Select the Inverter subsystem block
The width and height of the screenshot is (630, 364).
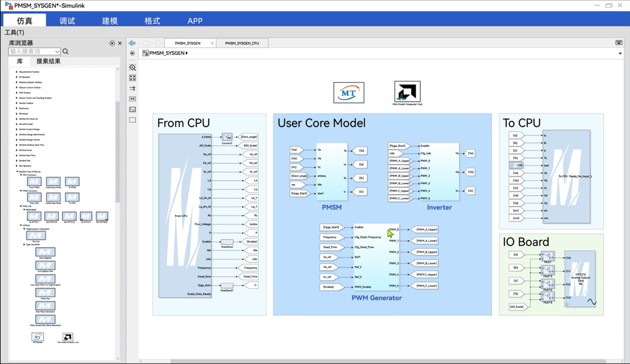[439, 172]
